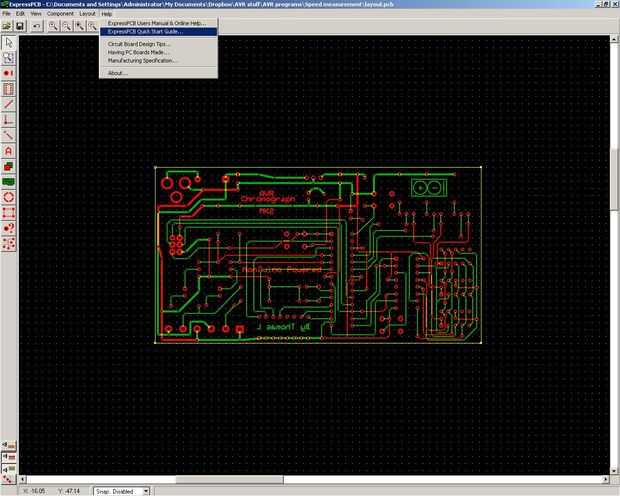Click horizontal scrollbar thumb
Screen dimensions: 620x496
[x=229, y=479]
